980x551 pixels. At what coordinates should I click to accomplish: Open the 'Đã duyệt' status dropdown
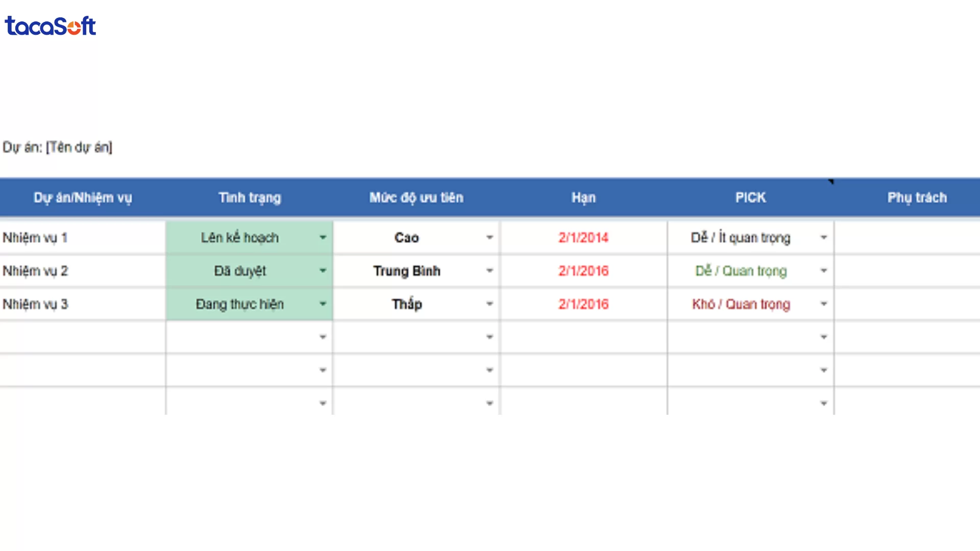[x=323, y=271]
